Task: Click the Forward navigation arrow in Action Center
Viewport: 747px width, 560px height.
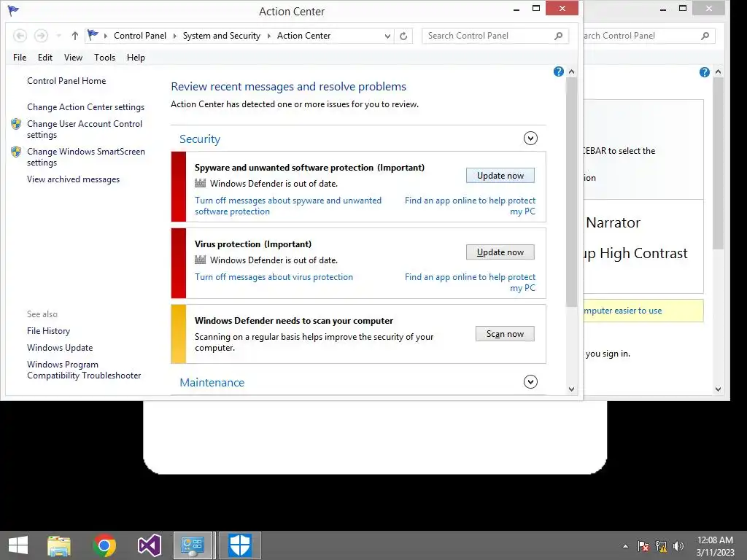Action: click(x=42, y=36)
